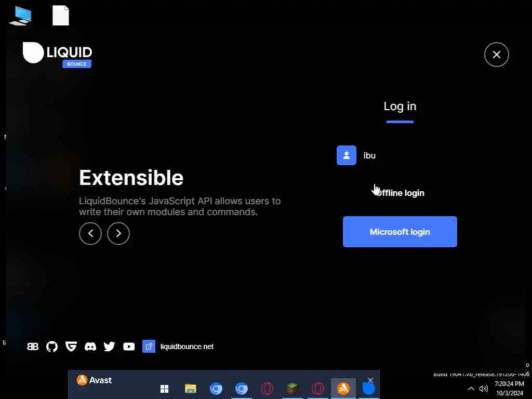Screen dimensions: 532x399
Task: Show the previous feature slide
Action: point(90,233)
